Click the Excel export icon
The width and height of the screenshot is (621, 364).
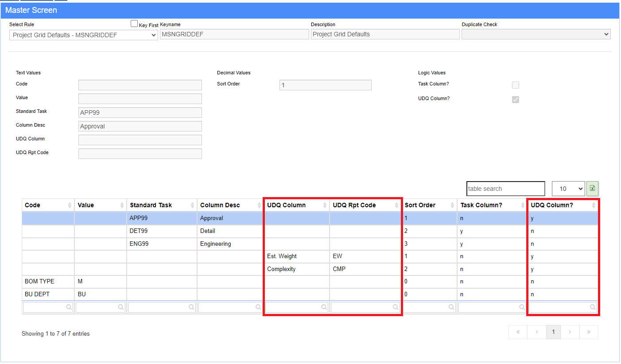coord(592,189)
